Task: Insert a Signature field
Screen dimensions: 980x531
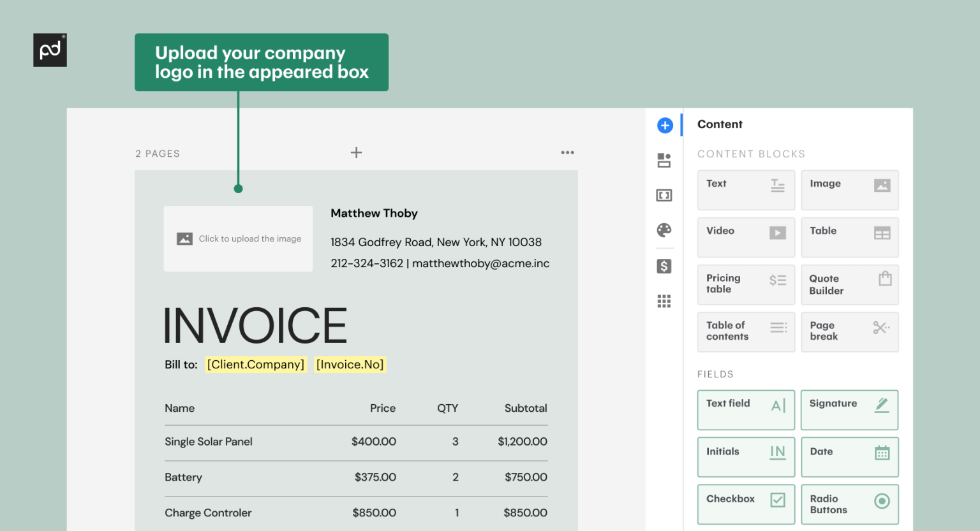Action: tap(849, 409)
